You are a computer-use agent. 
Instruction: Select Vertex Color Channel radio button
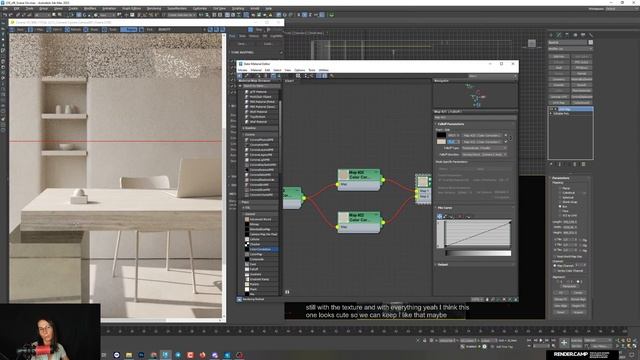point(555,270)
